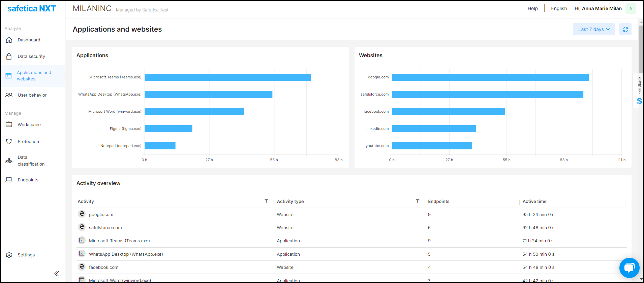Click the Safetica S feedback icon
Viewport: 644px width, 283px height.
(639, 101)
